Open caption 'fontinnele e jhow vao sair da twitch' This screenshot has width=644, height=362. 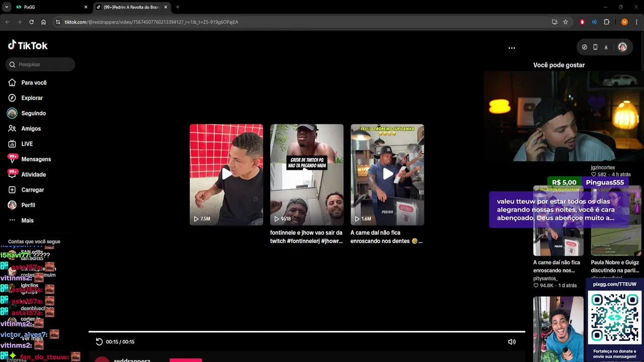[x=306, y=237]
